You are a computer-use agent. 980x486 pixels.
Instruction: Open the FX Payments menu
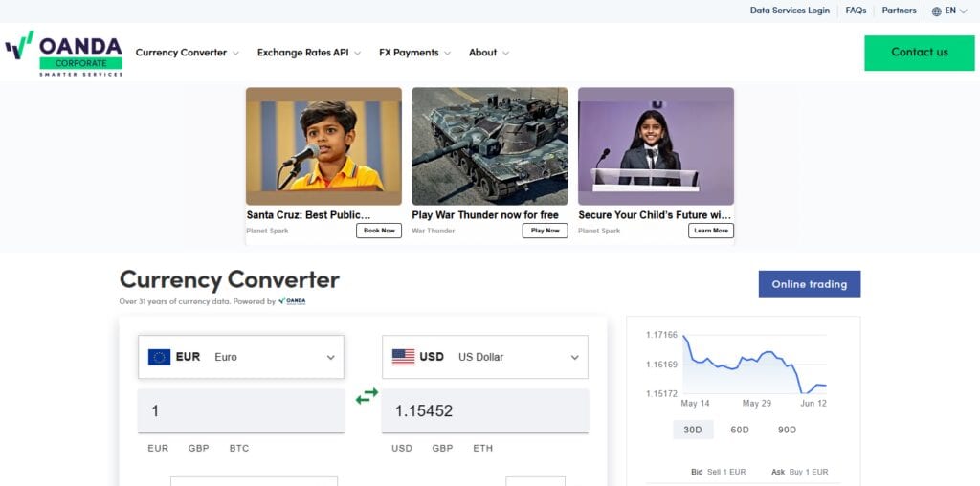click(x=414, y=53)
